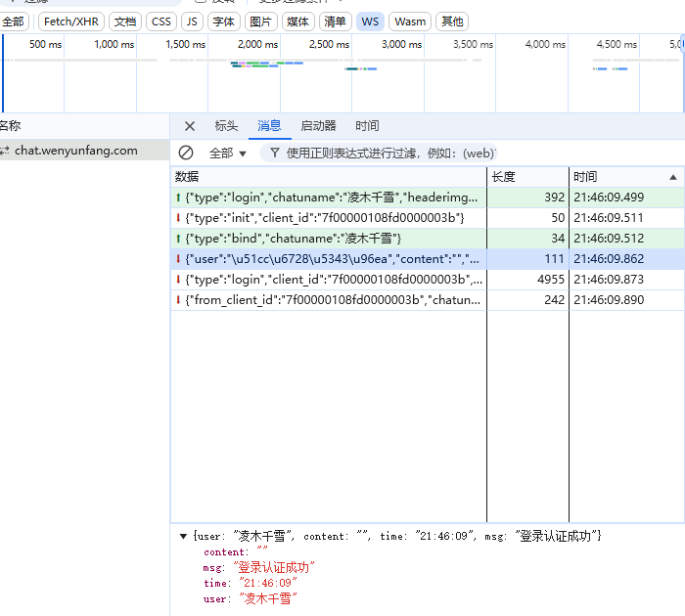685x616 pixels.
Task: Select the message starting with "user":"\u51cc
Action: 428,259
